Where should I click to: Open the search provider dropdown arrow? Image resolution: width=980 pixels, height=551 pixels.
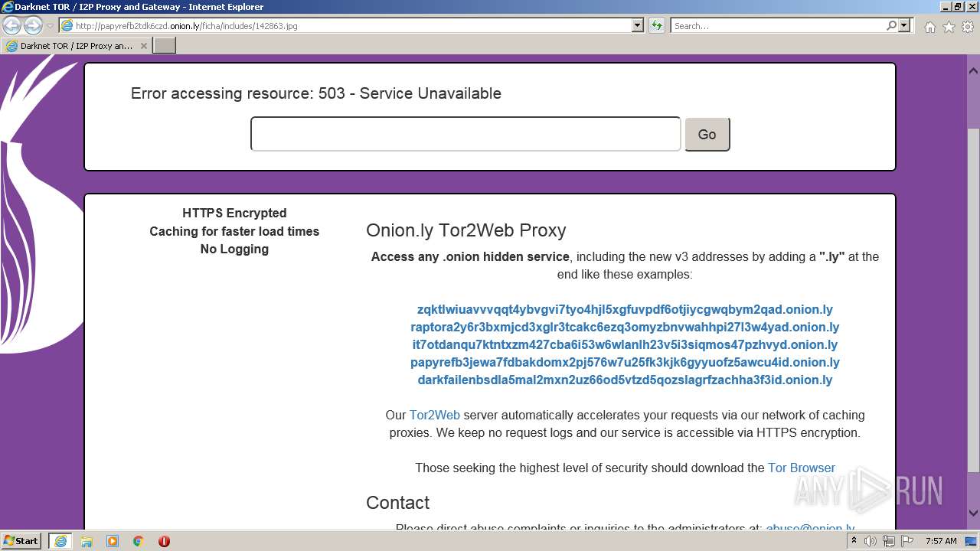[x=904, y=25]
